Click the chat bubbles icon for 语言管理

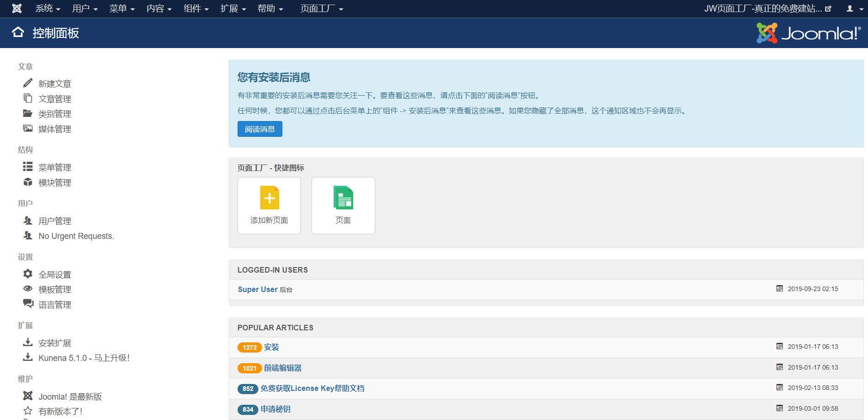pos(28,304)
